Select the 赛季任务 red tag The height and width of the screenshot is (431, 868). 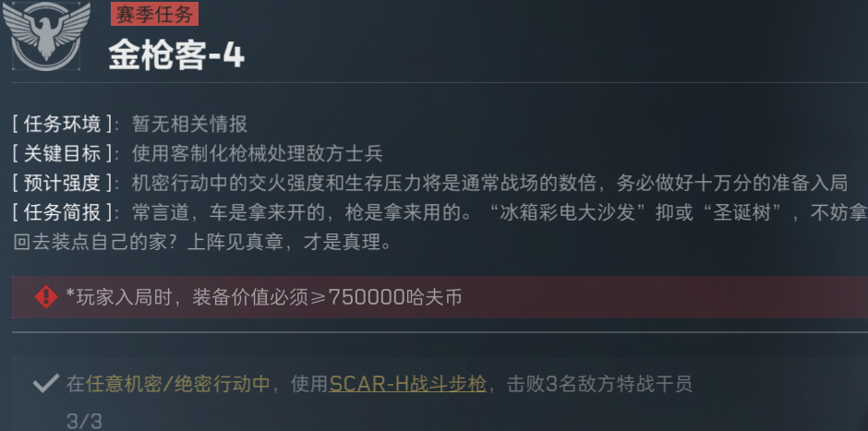[154, 14]
